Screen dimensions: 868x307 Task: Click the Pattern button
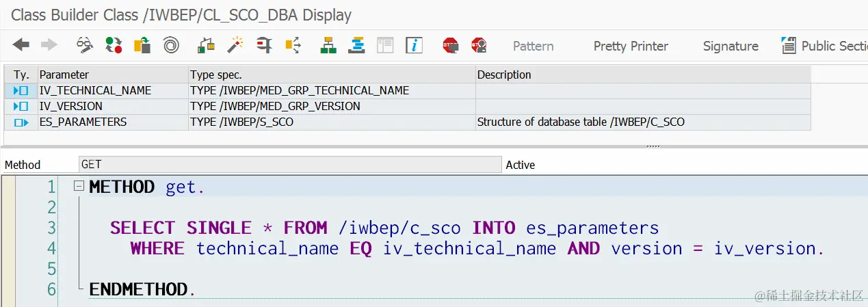click(533, 46)
